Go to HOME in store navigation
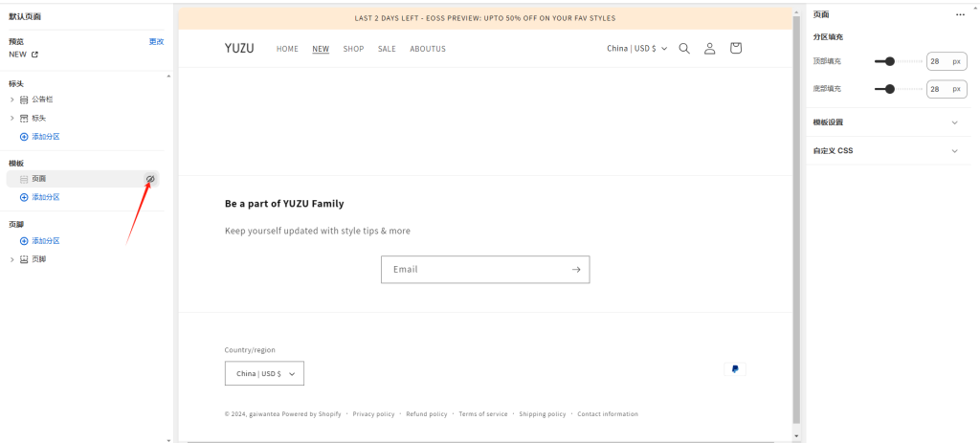 click(x=287, y=49)
